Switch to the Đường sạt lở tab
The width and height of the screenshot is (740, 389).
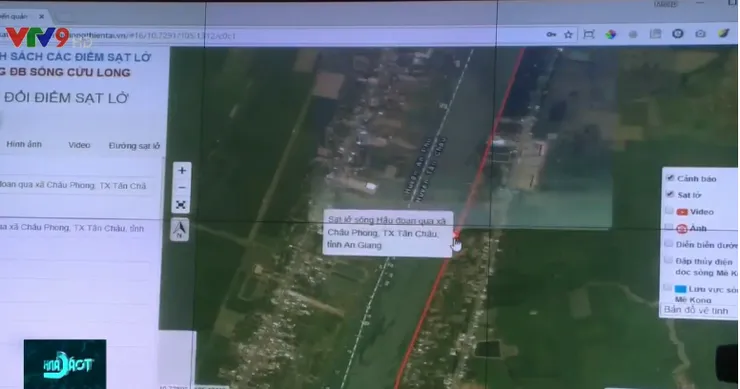(x=134, y=146)
